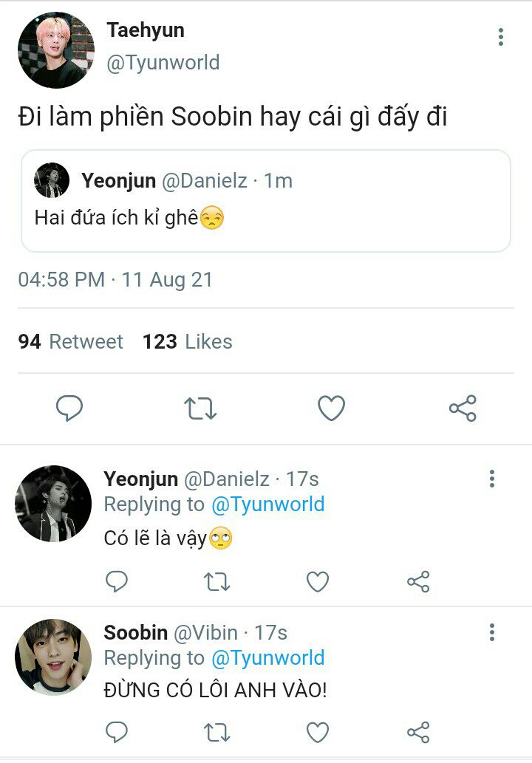Like Taehyun's main tweet
The height and width of the screenshot is (763, 532).
[331, 408]
